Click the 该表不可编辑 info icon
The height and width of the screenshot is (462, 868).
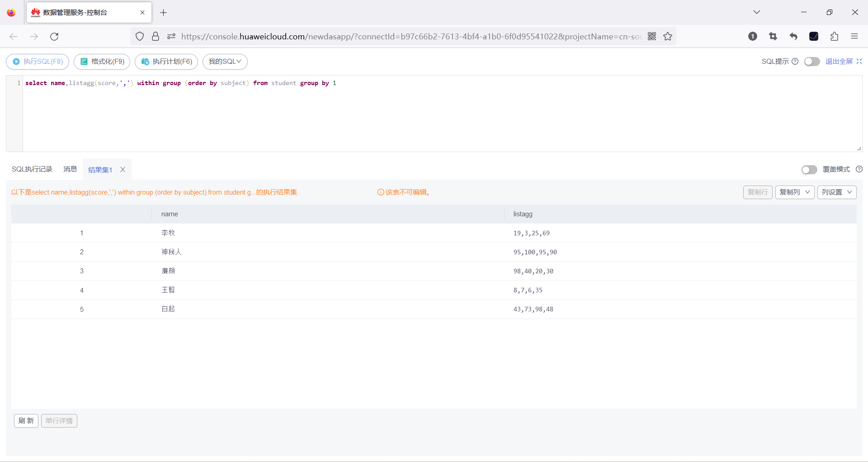click(x=381, y=192)
